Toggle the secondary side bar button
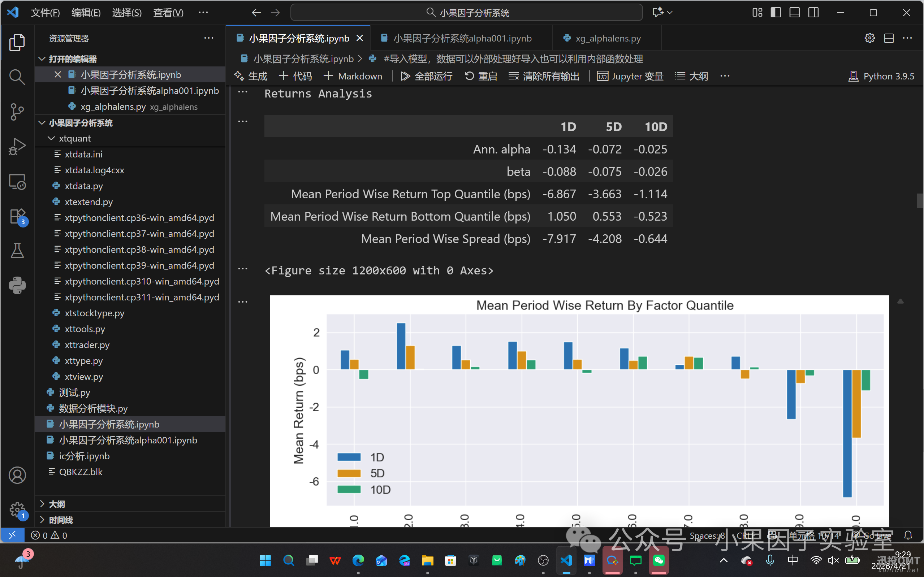Image resolution: width=924 pixels, height=577 pixels. tap(813, 13)
